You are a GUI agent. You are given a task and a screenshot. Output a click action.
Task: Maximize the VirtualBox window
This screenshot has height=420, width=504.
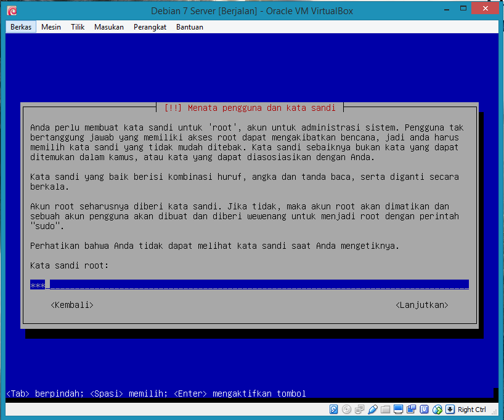click(x=463, y=9)
